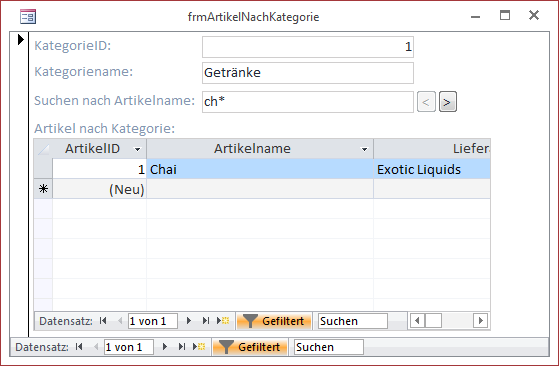Click the subform Suchen search box
The height and width of the screenshot is (366, 559).
coord(353,321)
